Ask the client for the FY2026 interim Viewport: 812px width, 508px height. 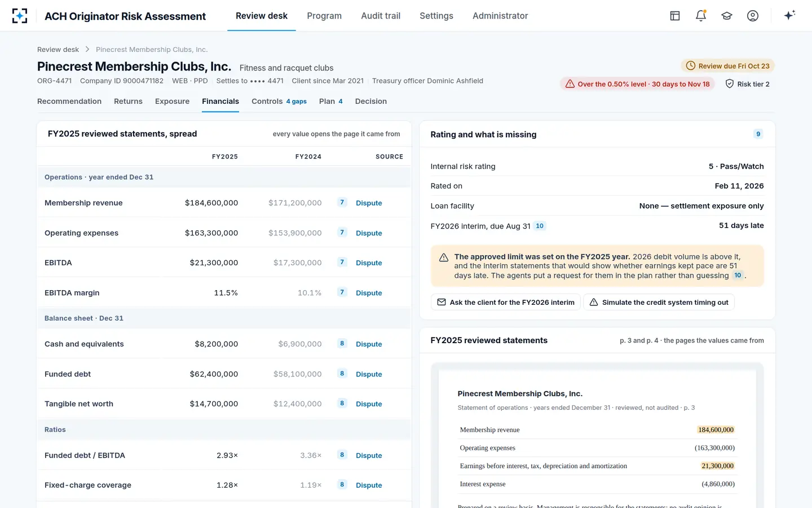[506, 303]
